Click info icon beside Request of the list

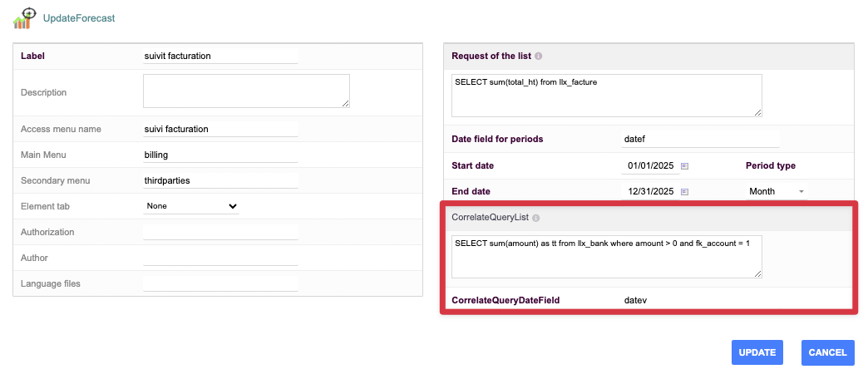539,57
